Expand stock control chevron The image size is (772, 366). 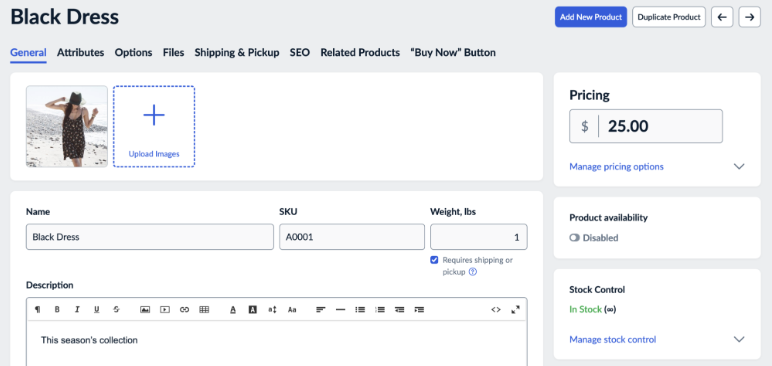(739, 339)
